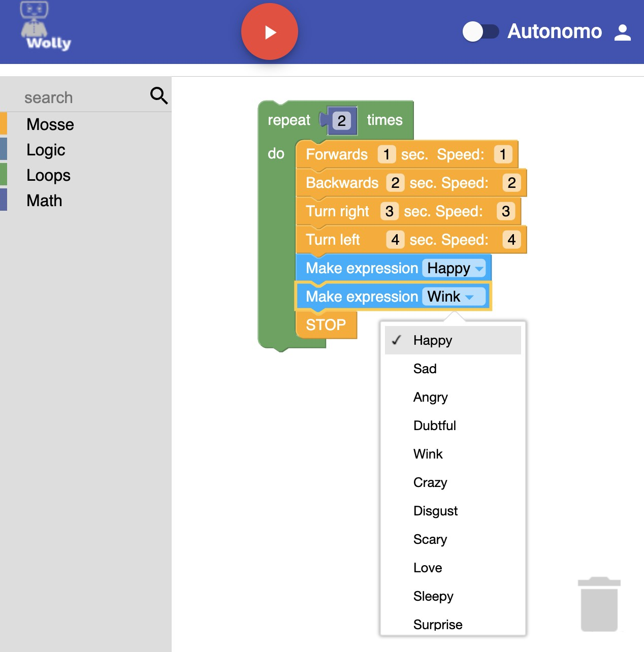Choose Sad from the expression menu
644x652 pixels.
pyautogui.click(x=453, y=369)
